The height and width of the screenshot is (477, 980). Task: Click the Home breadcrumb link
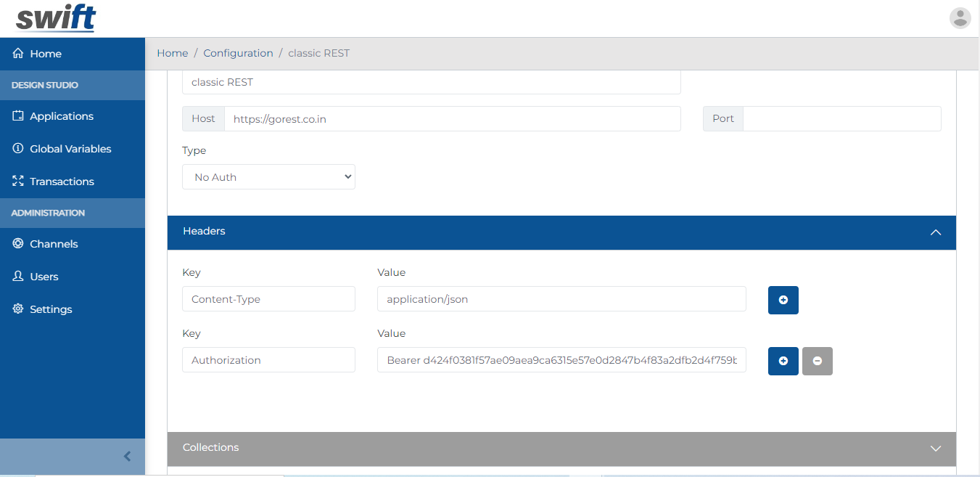(x=172, y=53)
